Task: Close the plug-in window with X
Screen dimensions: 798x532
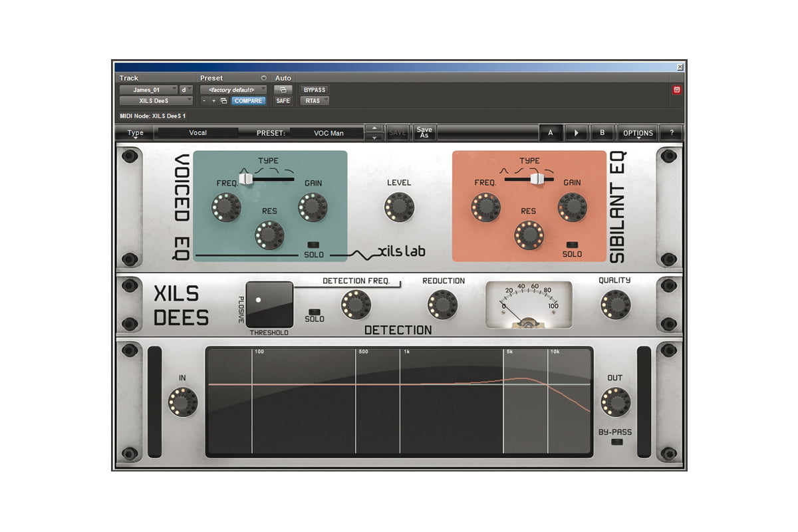Action: 680,67
